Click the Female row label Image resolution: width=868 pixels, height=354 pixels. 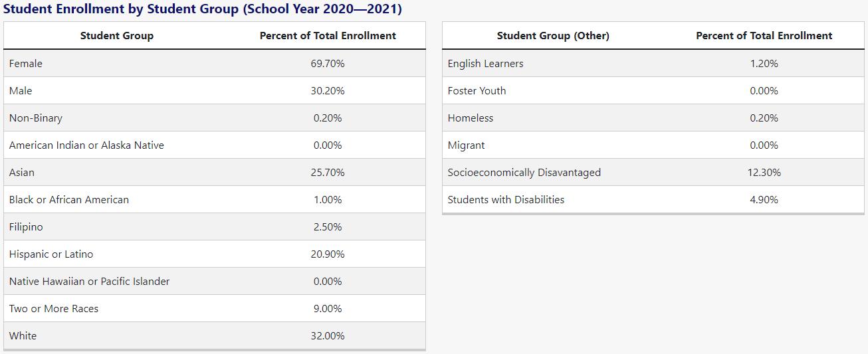click(x=26, y=64)
